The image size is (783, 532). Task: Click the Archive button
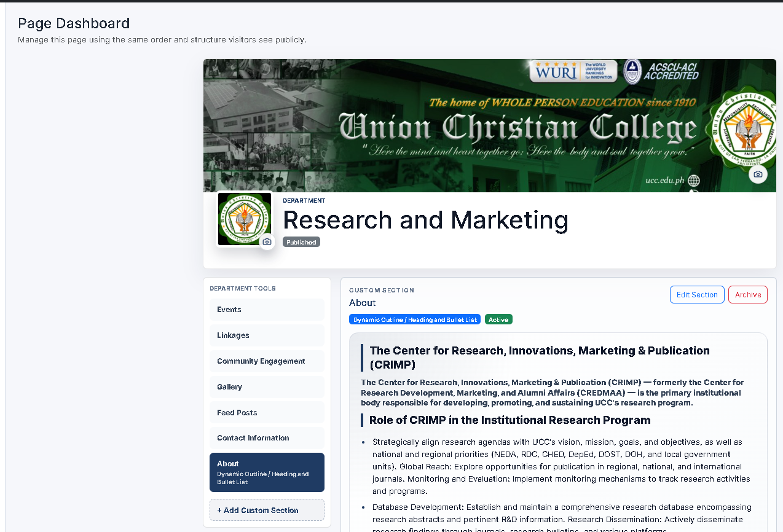[x=748, y=295]
